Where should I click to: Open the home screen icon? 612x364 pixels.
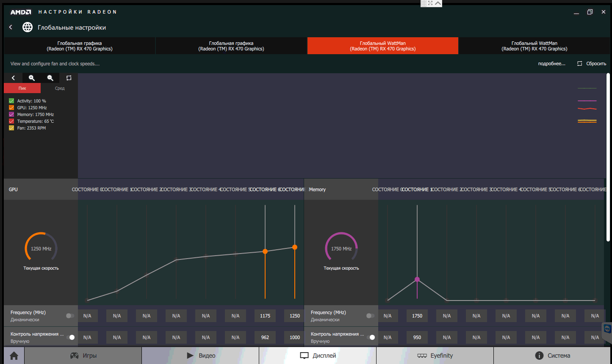[14, 356]
